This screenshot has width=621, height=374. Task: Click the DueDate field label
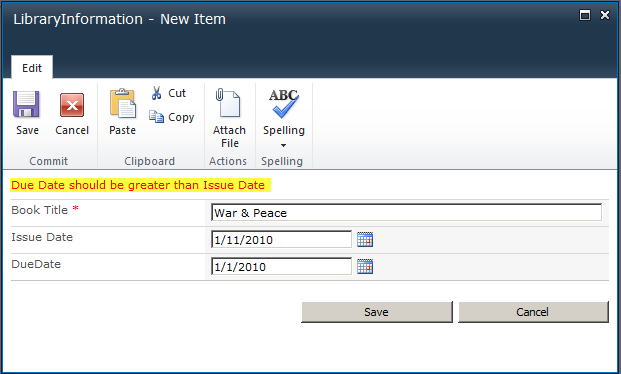36,264
